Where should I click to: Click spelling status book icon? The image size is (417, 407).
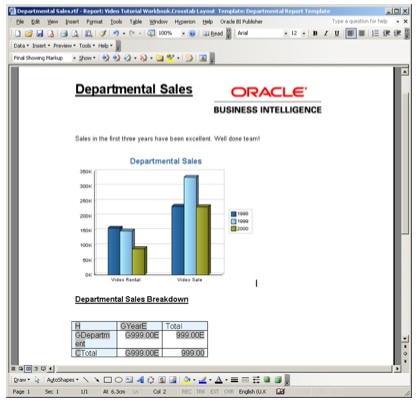pos(280,391)
